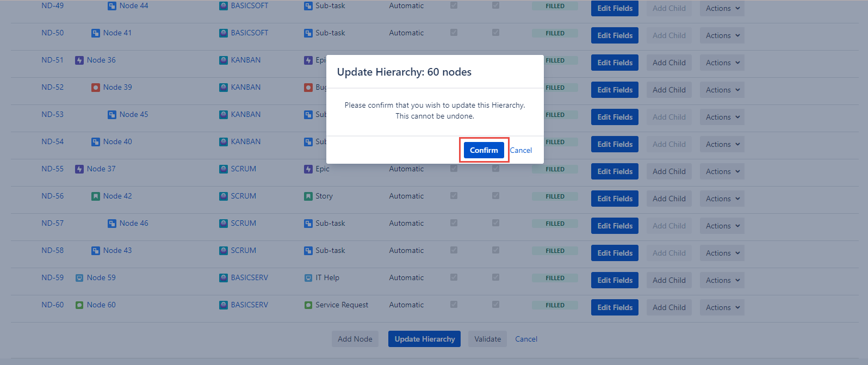Click the Sub-task icon beside Node 46
868x365 pixels.
coord(112,224)
